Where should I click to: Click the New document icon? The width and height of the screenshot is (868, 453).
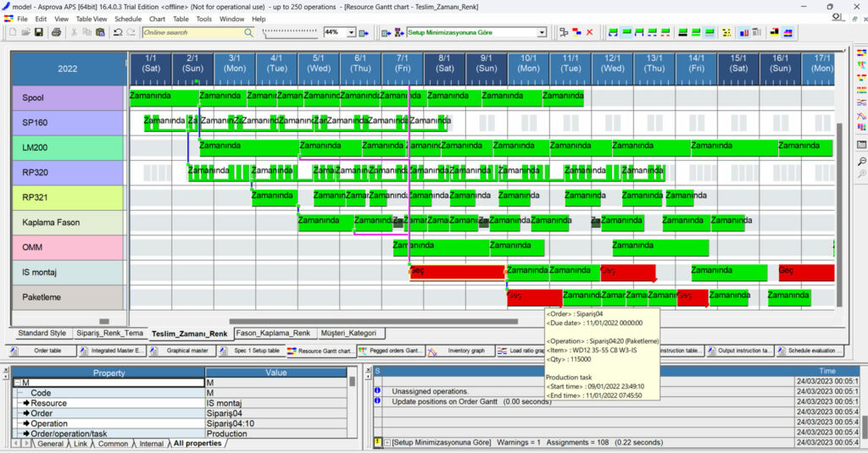pyautogui.click(x=13, y=33)
